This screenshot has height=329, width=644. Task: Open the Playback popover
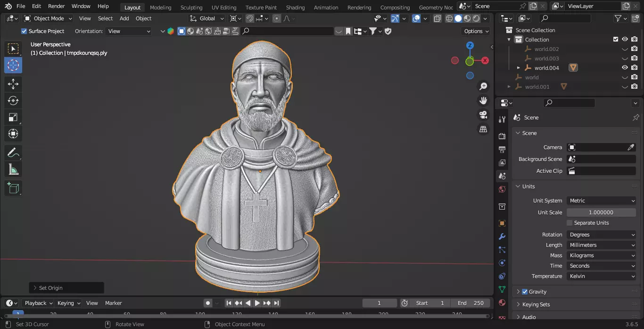click(x=39, y=303)
